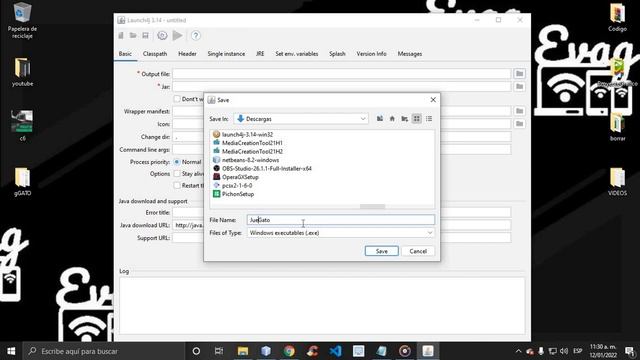The width and height of the screenshot is (640, 360).
Task: Open Task View from the taskbar
Action: click(219, 351)
